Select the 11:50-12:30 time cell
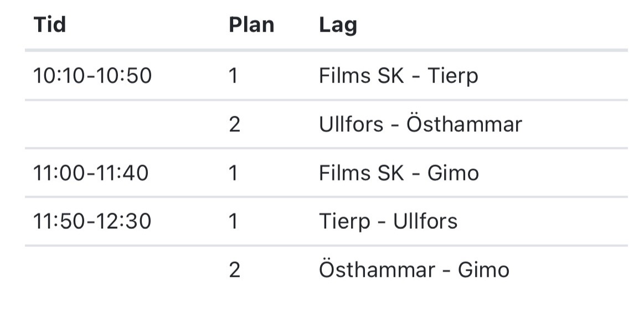The width and height of the screenshot is (644, 316). pos(92,221)
